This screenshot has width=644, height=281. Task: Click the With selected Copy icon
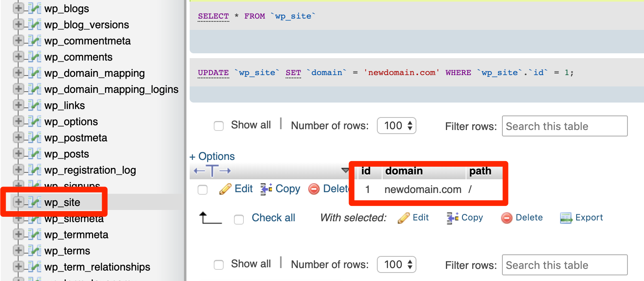click(x=452, y=218)
